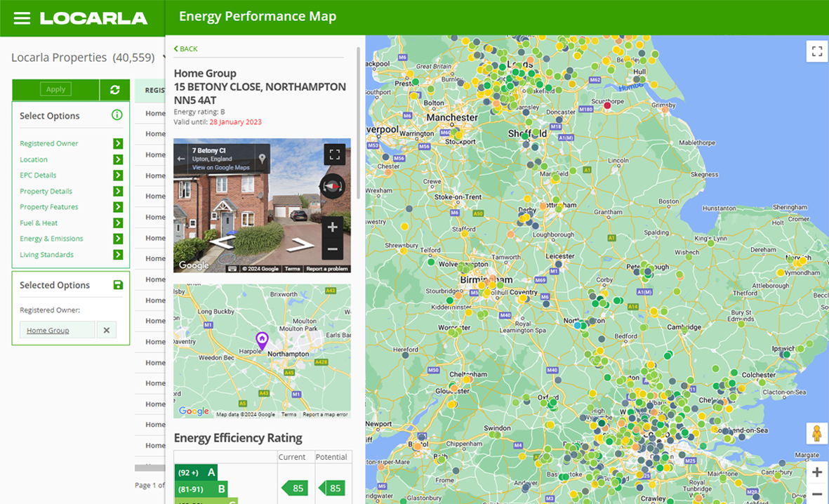Expand the Living Standards arrow
The image size is (829, 504).
click(x=118, y=254)
